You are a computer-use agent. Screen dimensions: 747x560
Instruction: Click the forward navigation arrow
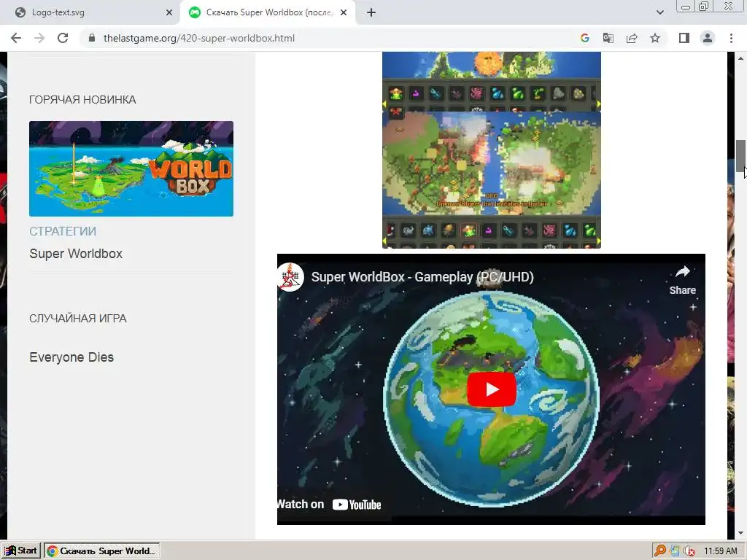(39, 38)
